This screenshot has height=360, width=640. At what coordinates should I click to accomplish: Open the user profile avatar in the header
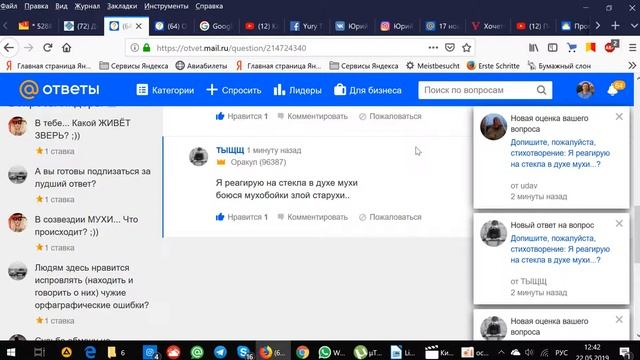click(x=585, y=89)
